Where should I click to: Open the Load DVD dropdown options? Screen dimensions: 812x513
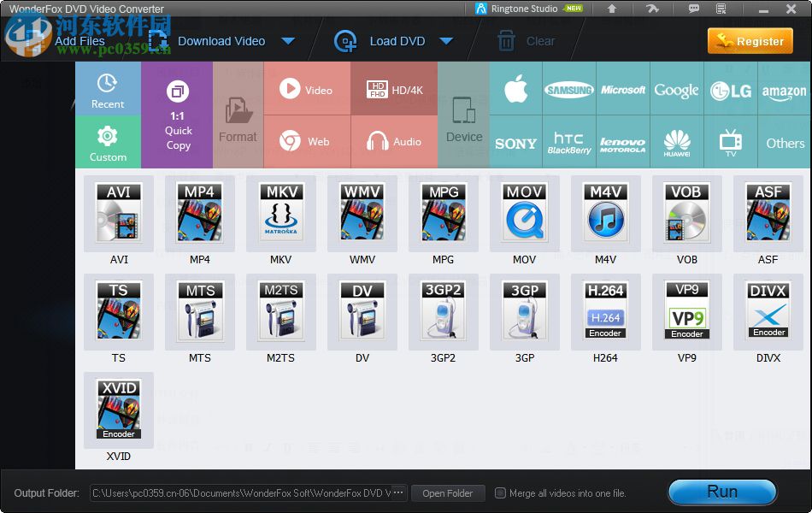(x=446, y=40)
